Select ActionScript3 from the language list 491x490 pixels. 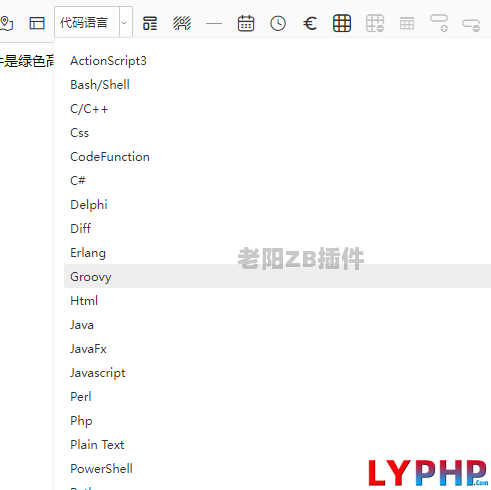point(277,61)
